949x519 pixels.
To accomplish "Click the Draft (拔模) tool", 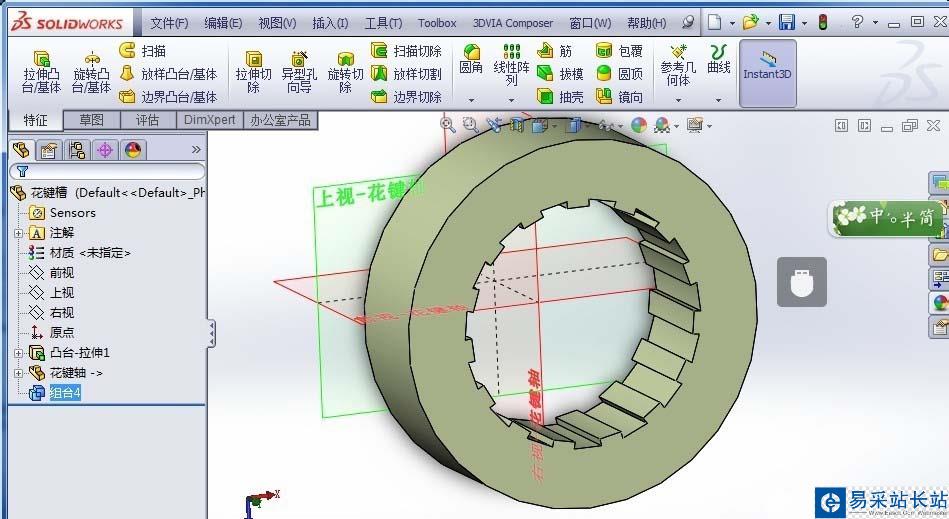I will pyautogui.click(x=560, y=74).
